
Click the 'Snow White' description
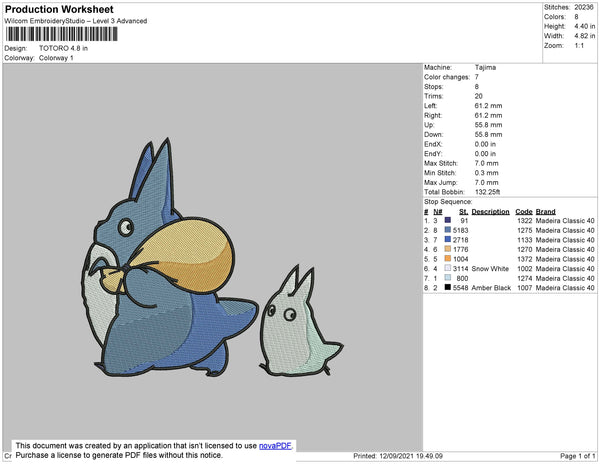tap(490, 269)
